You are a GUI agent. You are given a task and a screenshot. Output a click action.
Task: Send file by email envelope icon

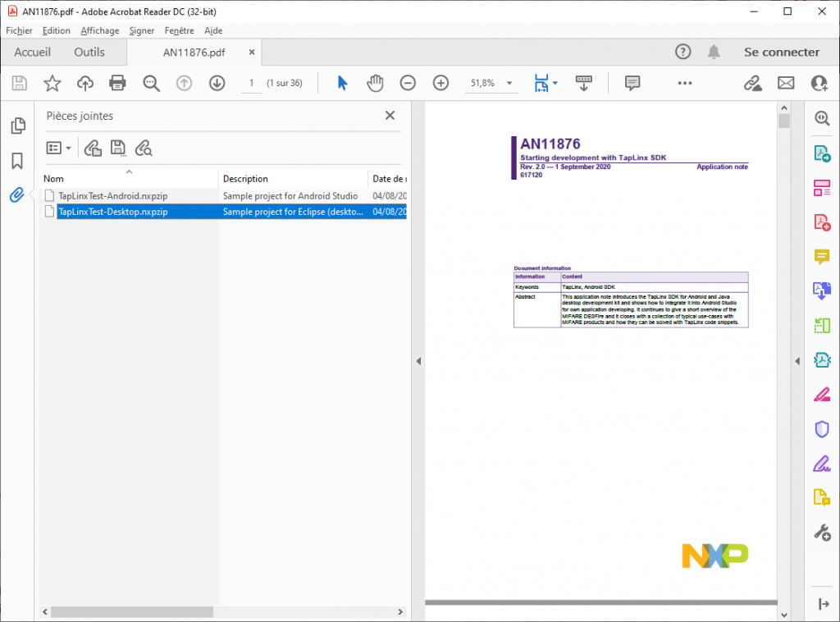pyautogui.click(x=786, y=83)
